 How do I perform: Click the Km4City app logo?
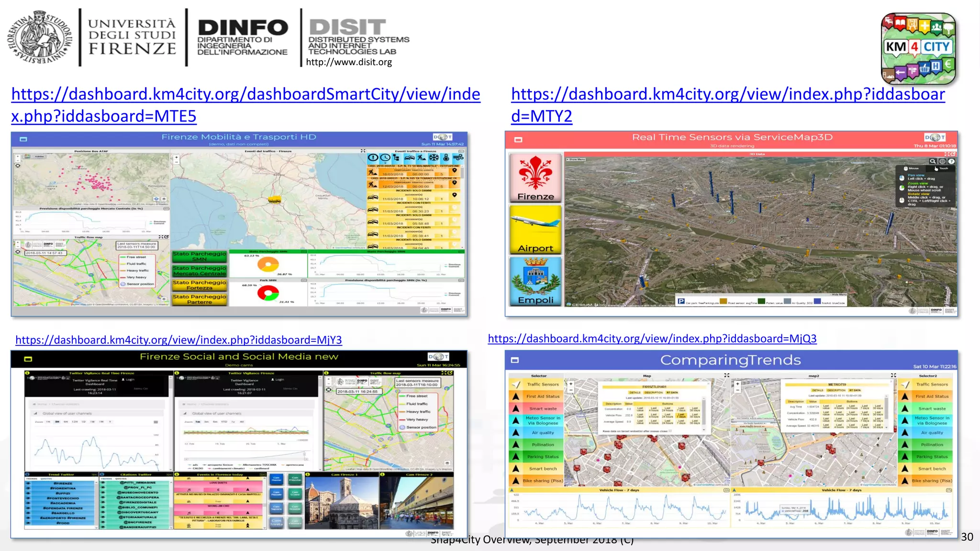coord(918,48)
